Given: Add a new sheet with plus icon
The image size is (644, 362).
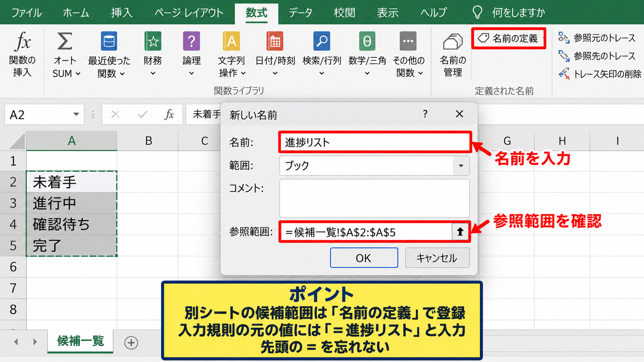Looking at the screenshot, I should [131, 342].
